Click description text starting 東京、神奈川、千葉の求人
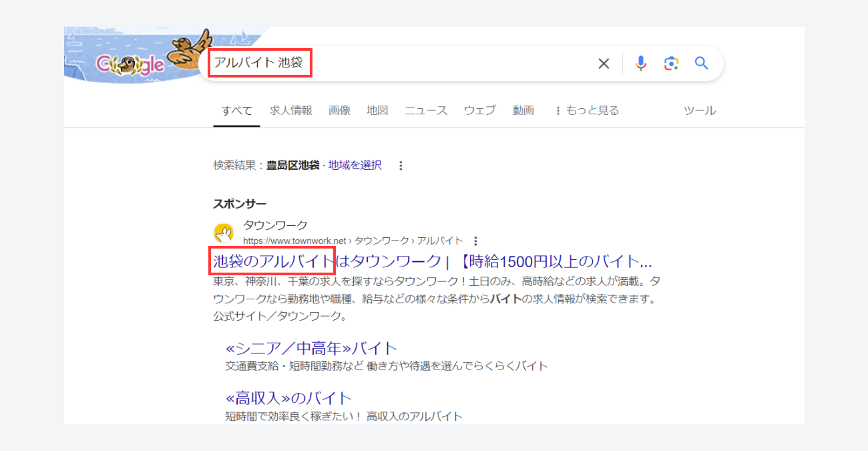The width and height of the screenshot is (868, 451). pyautogui.click(x=437, y=298)
